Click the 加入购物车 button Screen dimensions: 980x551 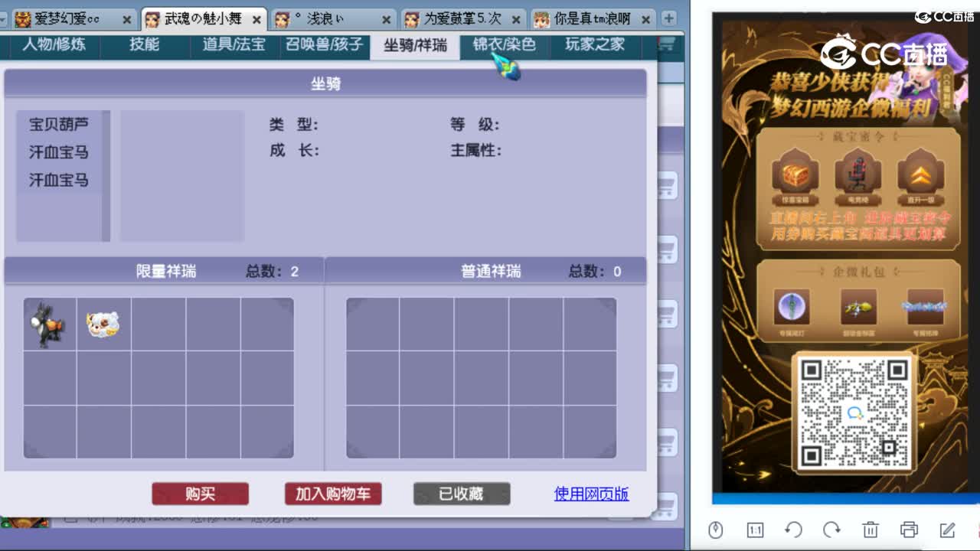click(x=333, y=494)
